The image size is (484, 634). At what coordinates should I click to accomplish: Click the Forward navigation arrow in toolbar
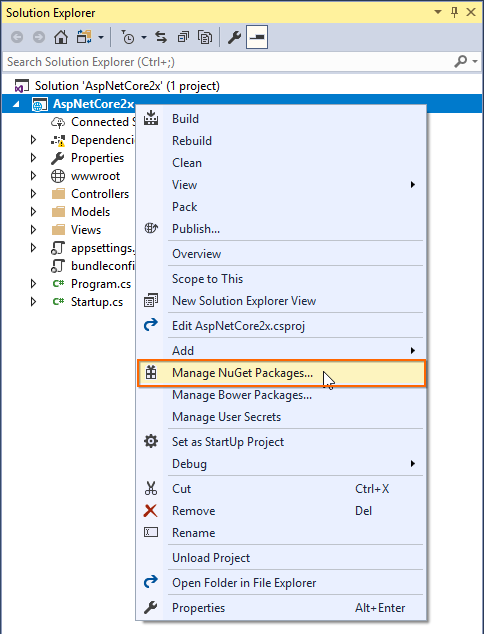click(39, 38)
